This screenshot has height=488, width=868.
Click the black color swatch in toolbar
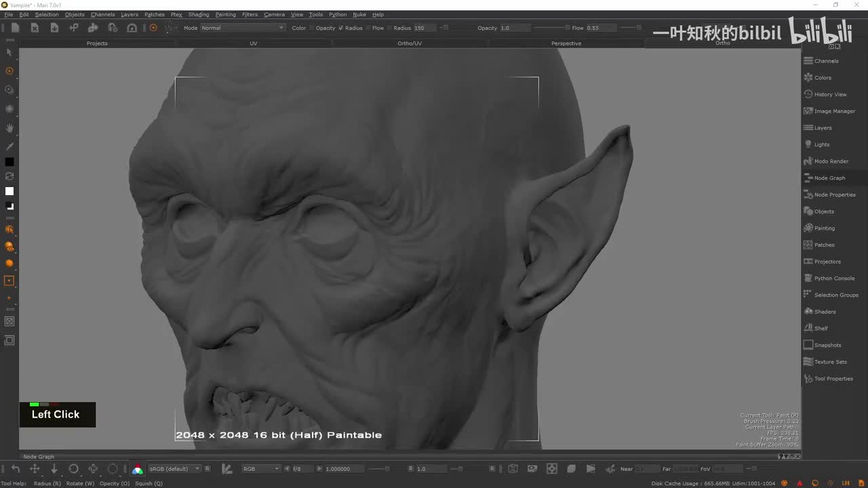coord(9,162)
